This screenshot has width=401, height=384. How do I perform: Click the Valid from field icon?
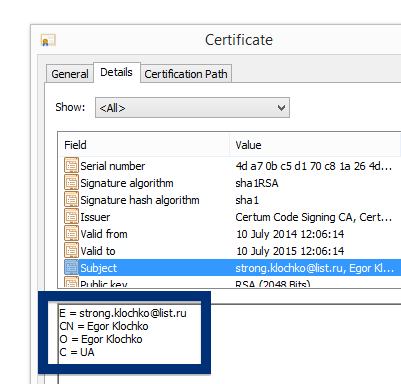(x=71, y=234)
